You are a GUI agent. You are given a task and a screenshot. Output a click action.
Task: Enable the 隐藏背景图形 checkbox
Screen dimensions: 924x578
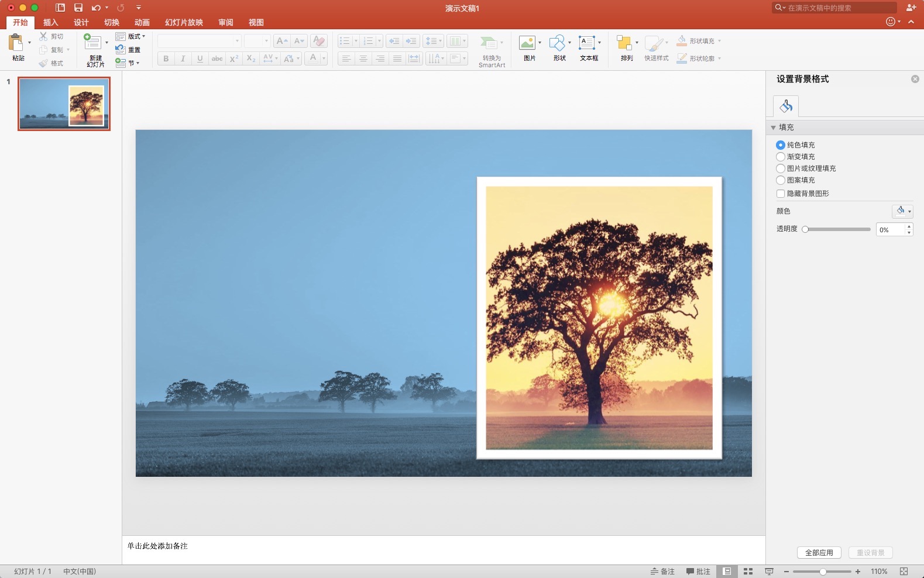click(x=781, y=194)
